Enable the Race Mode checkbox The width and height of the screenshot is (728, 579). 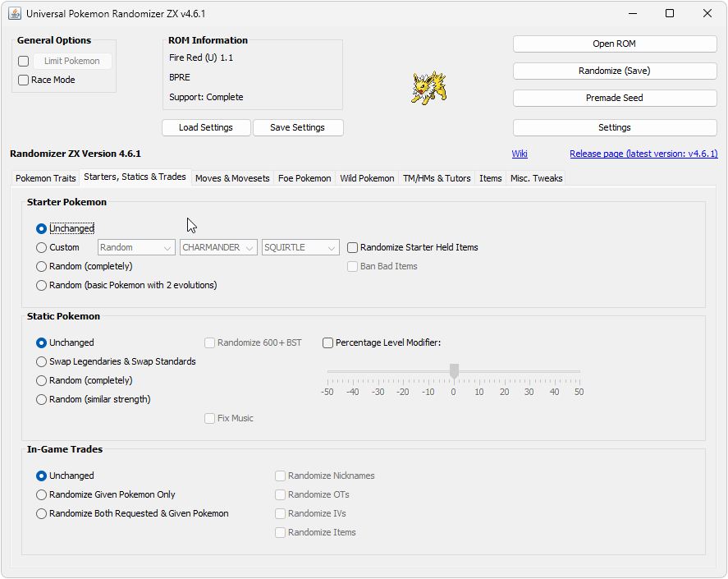tap(24, 80)
